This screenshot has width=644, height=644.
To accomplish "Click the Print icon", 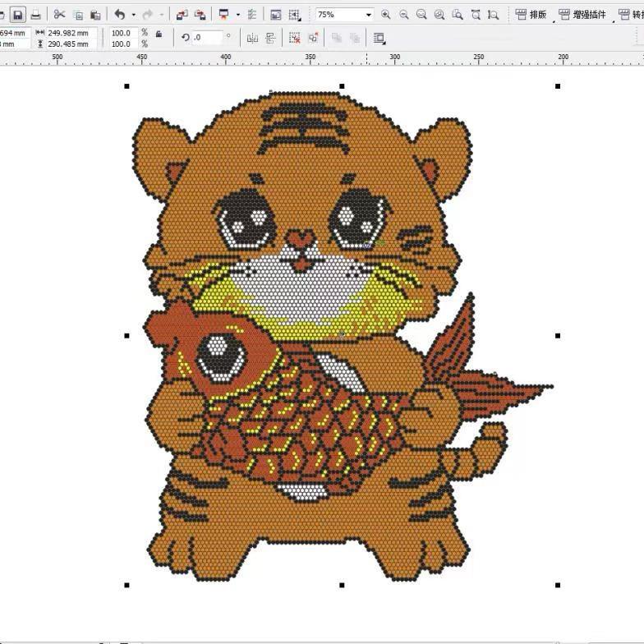I will (35, 15).
